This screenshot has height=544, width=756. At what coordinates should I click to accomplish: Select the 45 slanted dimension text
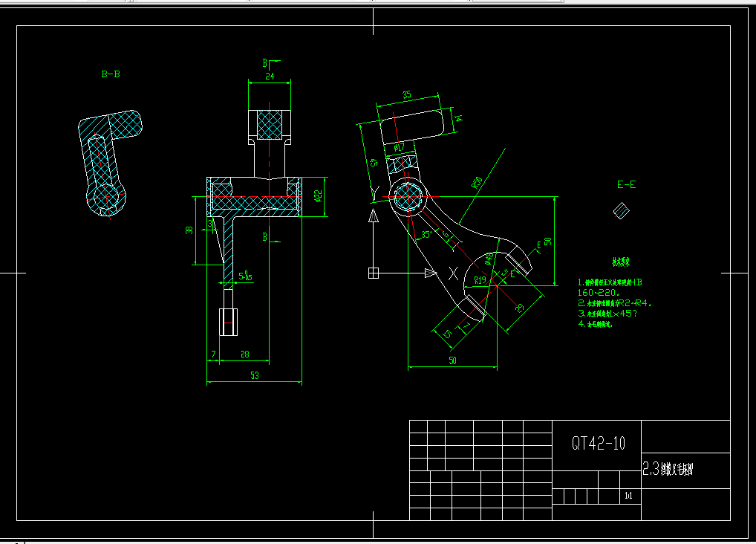pos(374,162)
